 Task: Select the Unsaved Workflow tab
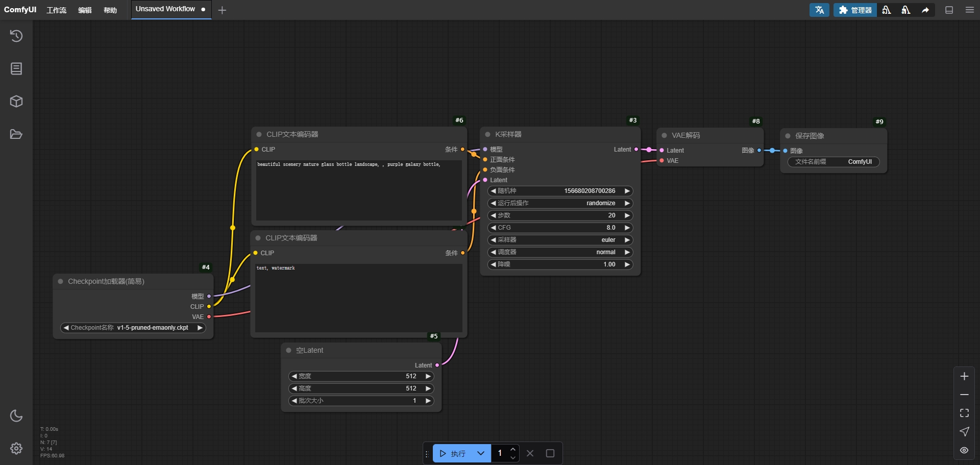pos(170,9)
